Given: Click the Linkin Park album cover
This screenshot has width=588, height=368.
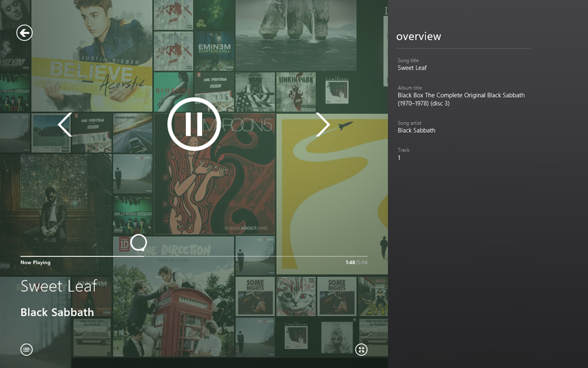Looking at the screenshot, I should tap(296, 92).
